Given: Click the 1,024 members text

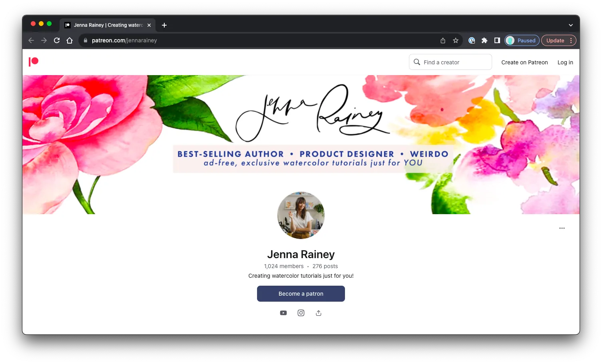Looking at the screenshot, I should tap(284, 266).
